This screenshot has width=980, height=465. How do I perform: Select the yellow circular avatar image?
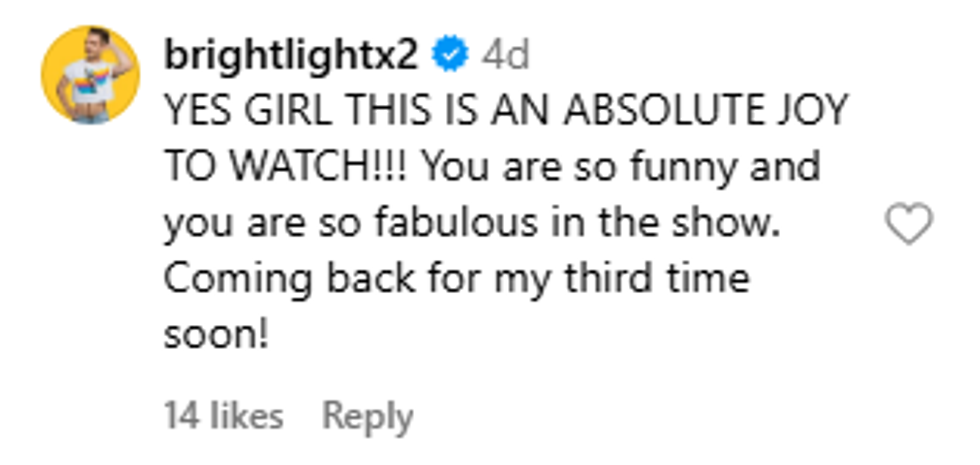(90, 75)
